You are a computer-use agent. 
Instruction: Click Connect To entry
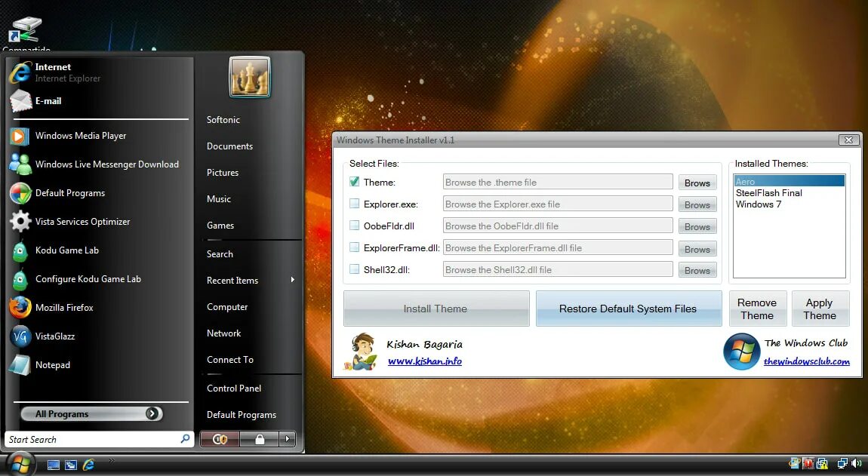pos(230,360)
